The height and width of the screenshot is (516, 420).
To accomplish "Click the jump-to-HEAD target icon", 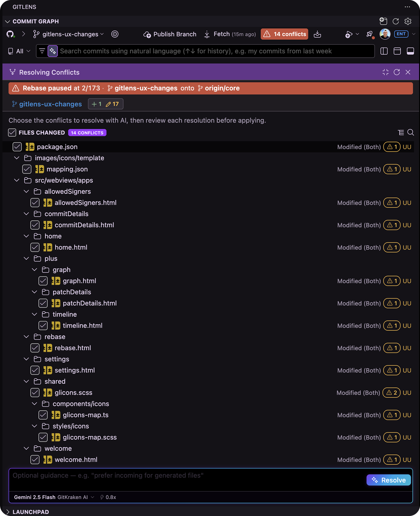I will (115, 34).
